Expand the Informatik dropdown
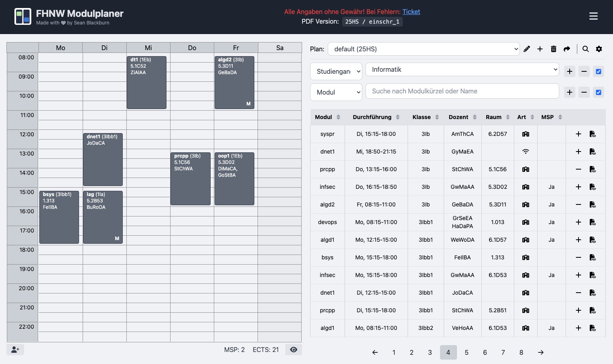The width and height of the screenshot is (613, 364). [462, 69]
